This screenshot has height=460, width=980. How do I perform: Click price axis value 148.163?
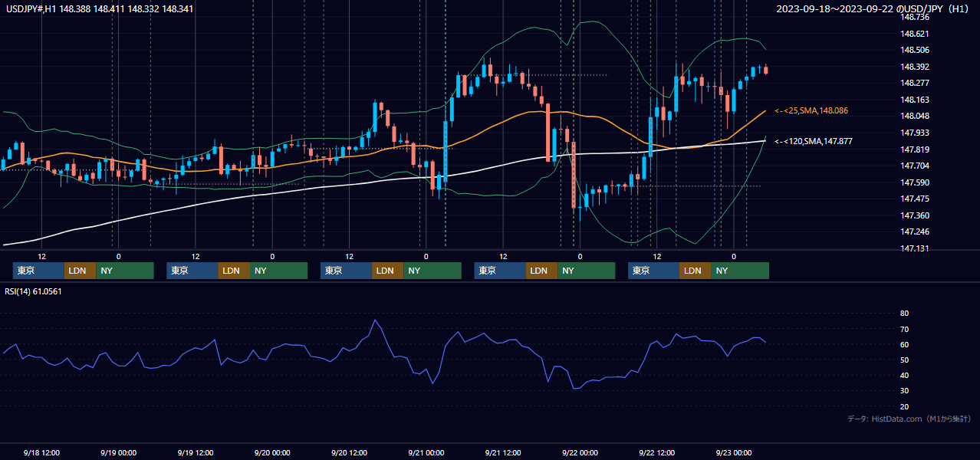click(915, 100)
